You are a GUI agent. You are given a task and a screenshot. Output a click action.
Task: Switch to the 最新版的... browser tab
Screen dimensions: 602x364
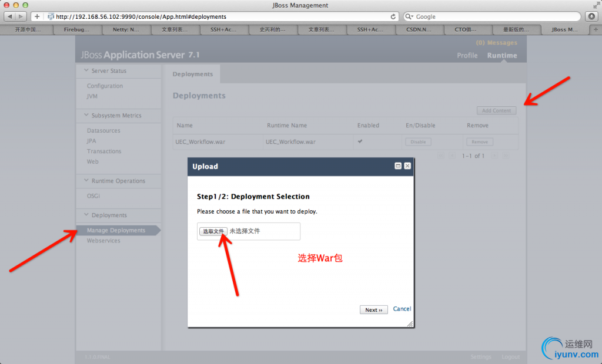516,29
